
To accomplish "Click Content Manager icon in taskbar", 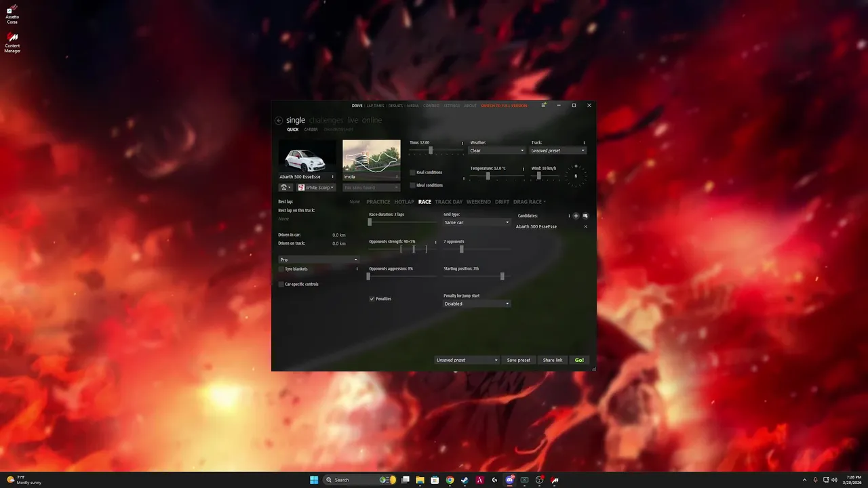I will [555, 480].
